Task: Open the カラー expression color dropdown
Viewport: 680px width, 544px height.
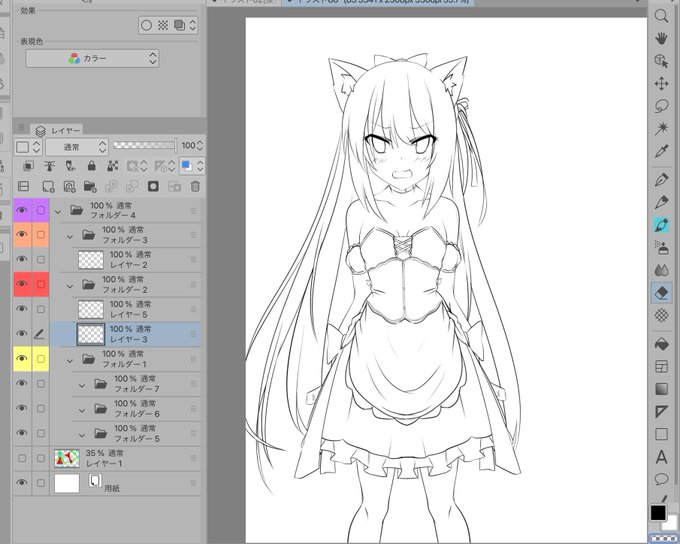Action: coord(92,59)
